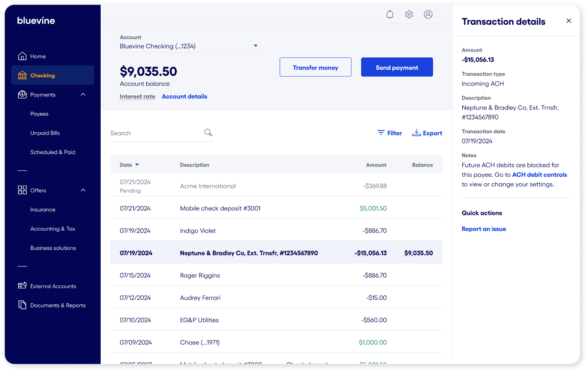Open ACH debit controls link
The width and height of the screenshot is (588, 372).
(539, 174)
